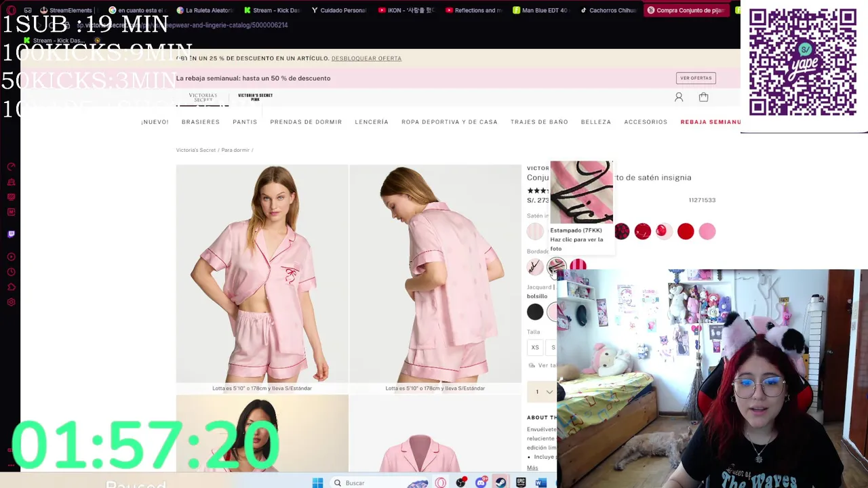Switch to iKON YouTube tab
868x488 pixels.
click(x=406, y=10)
